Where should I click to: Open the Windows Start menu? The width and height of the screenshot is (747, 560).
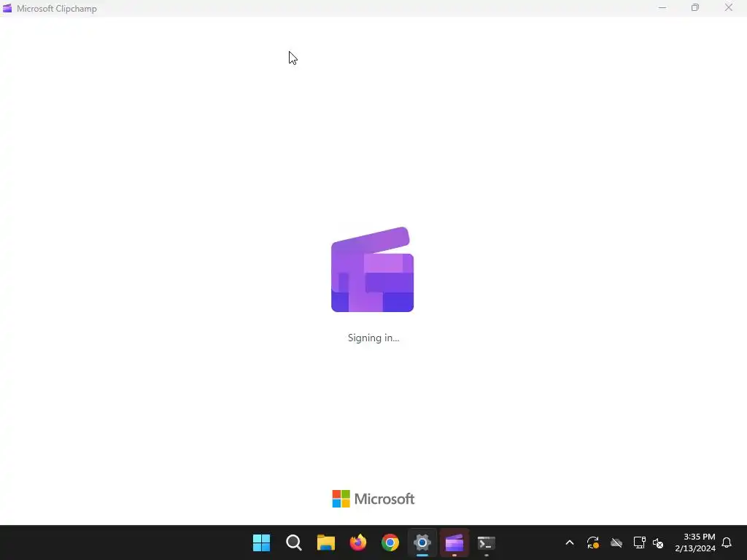261,542
